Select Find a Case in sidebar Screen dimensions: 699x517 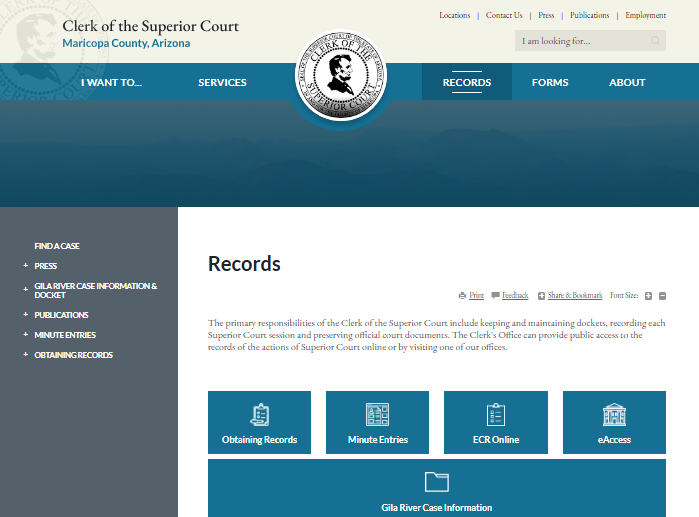click(x=57, y=246)
